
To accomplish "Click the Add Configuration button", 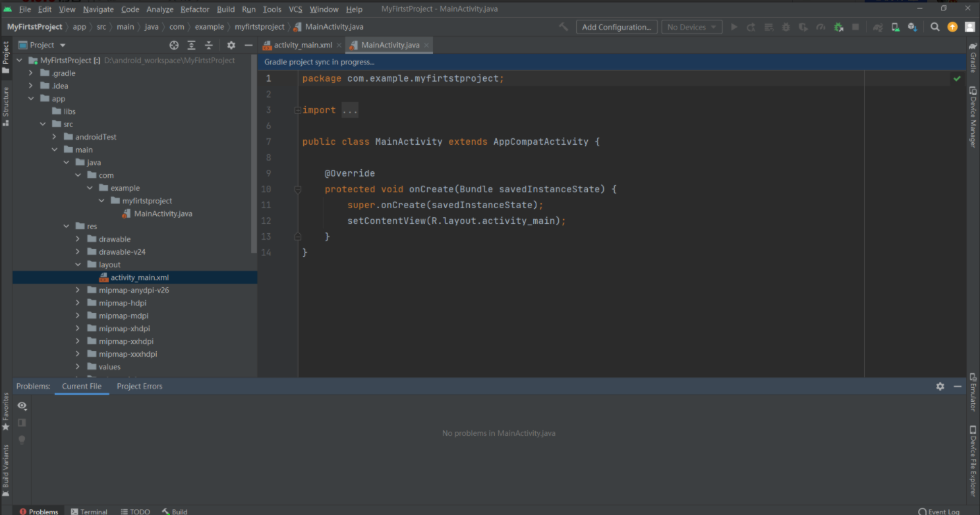I will [616, 27].
